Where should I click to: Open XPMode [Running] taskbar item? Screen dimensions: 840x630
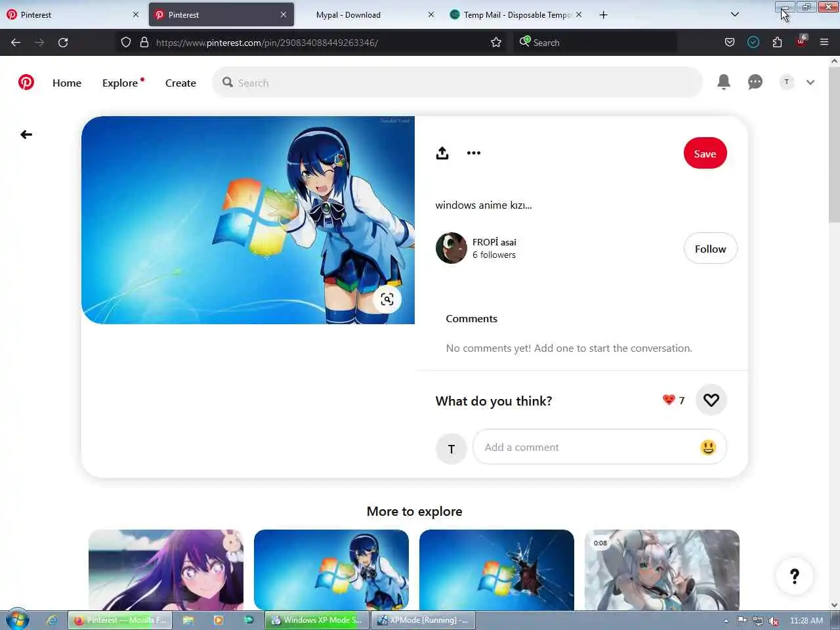[x=423, y=620]
